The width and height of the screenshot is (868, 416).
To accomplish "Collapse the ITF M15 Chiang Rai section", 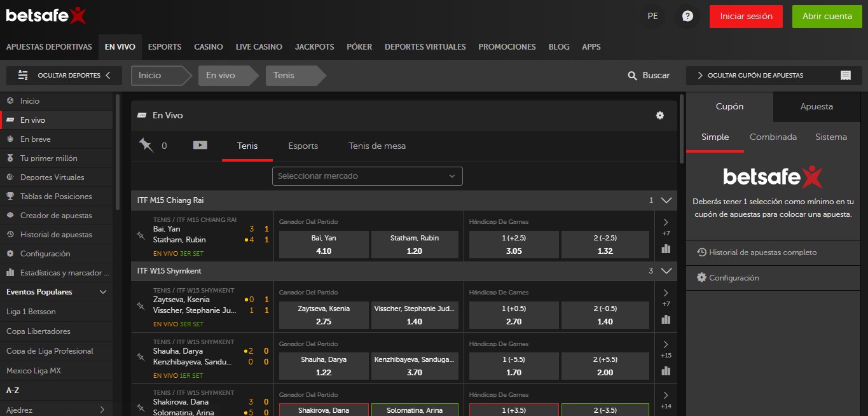I will (x=666, y=200).
